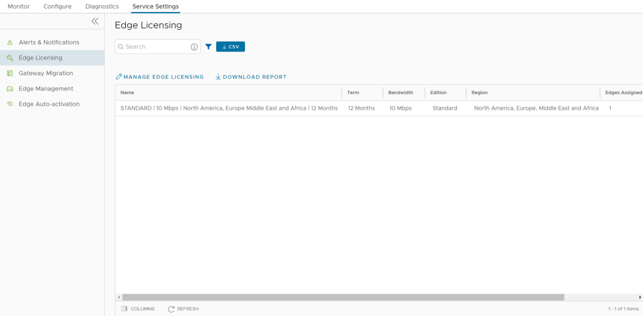Click the Alerts & Notifications warning icon
Screen dimensions: 644x316
click(10, 42)
